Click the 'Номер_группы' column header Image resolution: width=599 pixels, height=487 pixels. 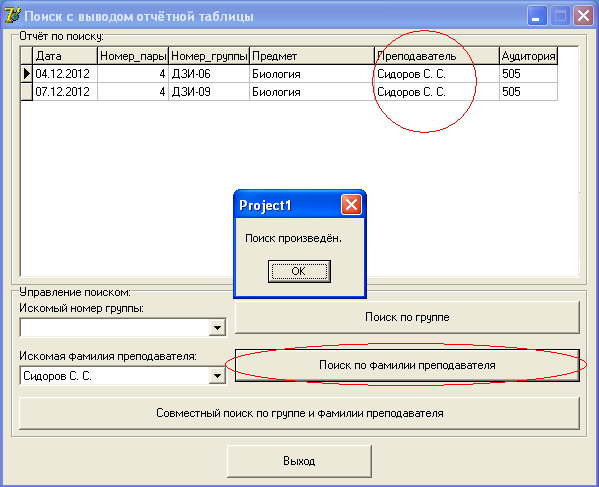click(209, 56)
